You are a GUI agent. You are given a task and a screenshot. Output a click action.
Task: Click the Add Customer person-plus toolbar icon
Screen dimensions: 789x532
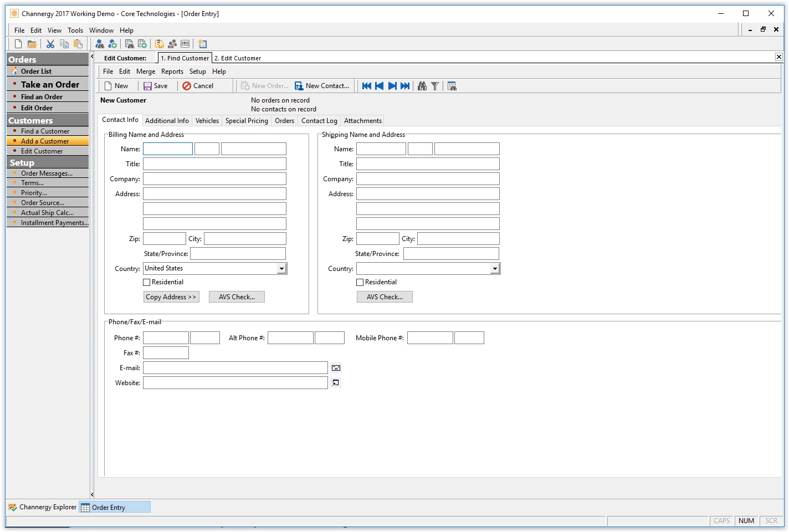tap(112, 44)
